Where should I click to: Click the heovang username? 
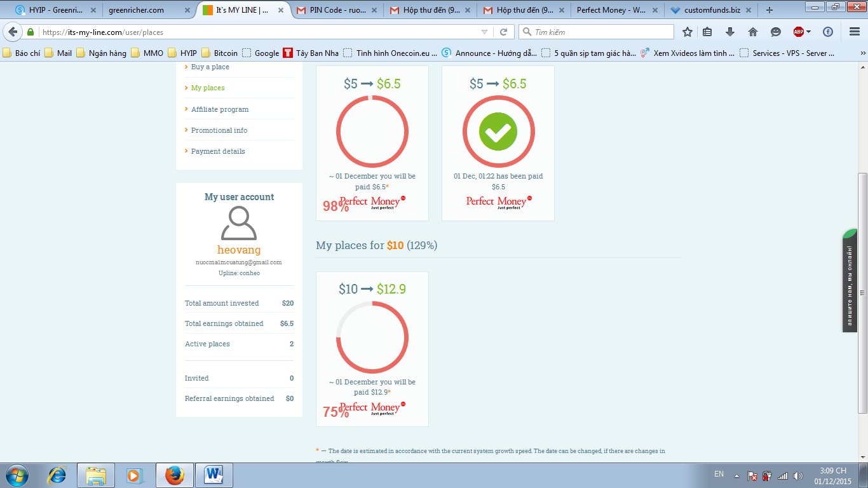239,250
